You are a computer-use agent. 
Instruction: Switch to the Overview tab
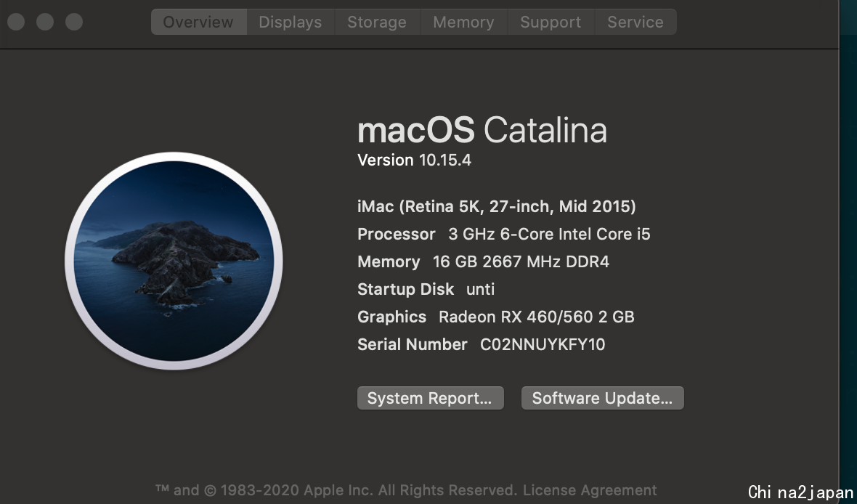[199, 22]
